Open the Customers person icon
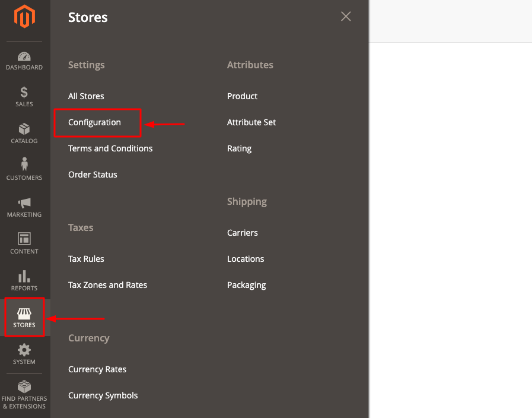This screenshot has height=418, width=532. 24,164
